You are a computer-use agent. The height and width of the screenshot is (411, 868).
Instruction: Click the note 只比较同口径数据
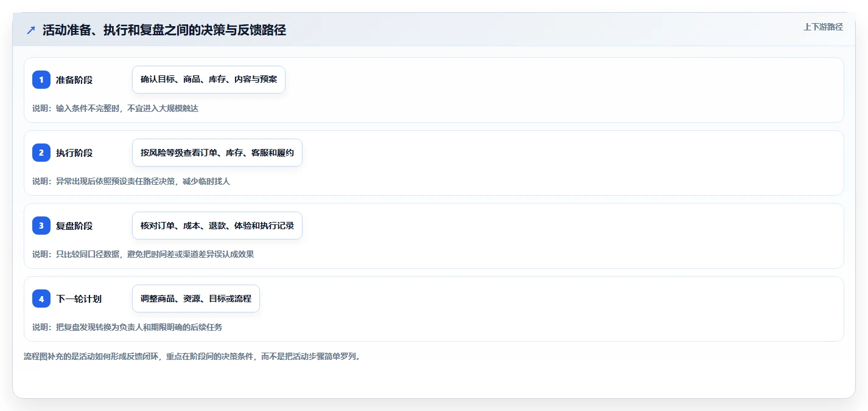click(88, 254)
